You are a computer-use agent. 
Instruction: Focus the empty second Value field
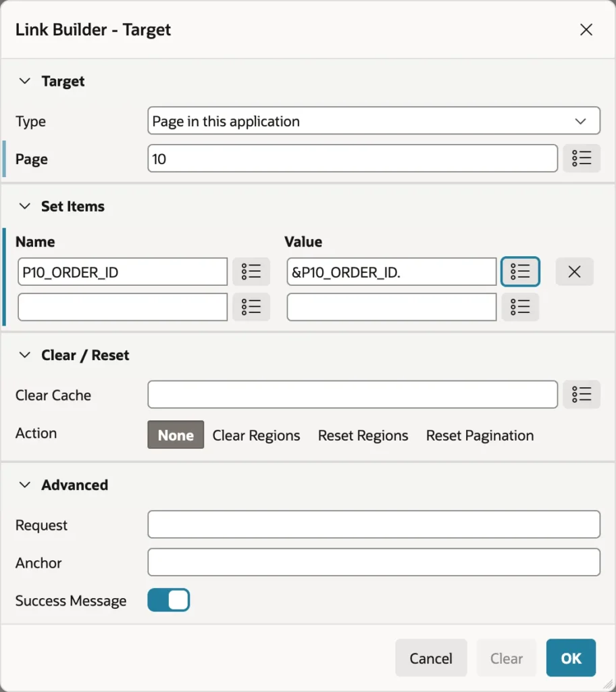pyautogui.click(x=391, y=307)
